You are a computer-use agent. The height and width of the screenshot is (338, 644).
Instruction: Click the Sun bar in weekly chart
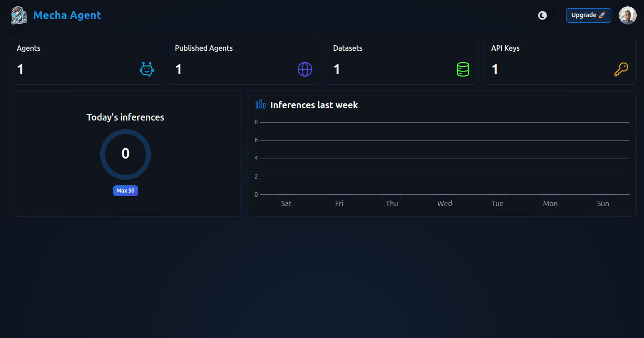pos(603,194)
